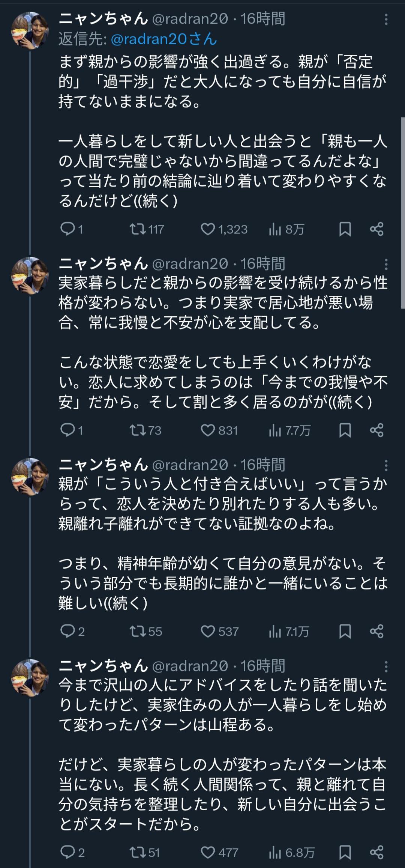Share the first tweet in the thread

(376, 229)
